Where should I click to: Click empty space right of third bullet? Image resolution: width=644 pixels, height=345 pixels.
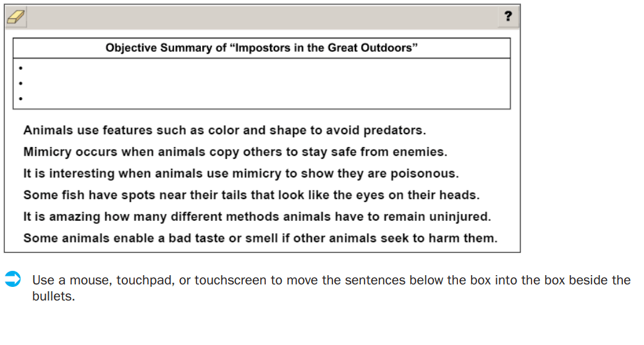tap(266, 98)
